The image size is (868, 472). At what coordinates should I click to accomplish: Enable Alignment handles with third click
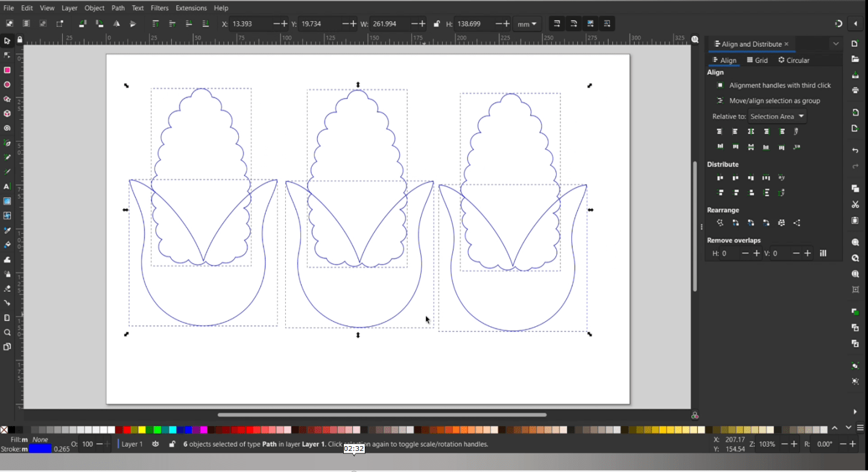pos(719,85)
